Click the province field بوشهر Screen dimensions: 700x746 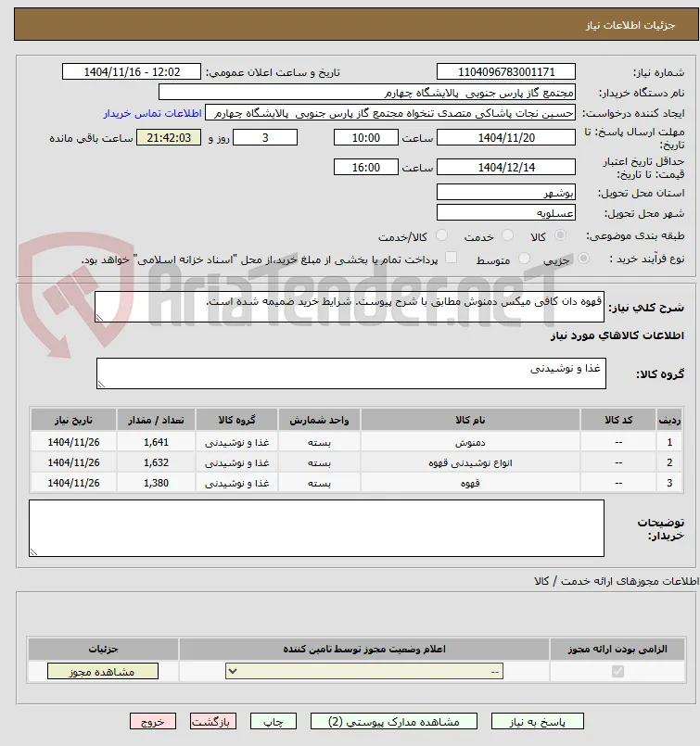pyautogui.click(x=506, y=192)
